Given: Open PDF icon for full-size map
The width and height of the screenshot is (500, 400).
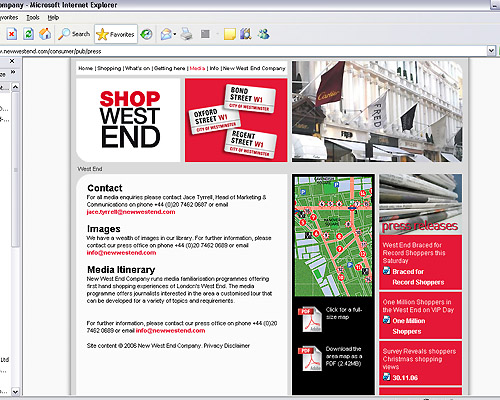Looking at the screenshot, I should coord(310,319).
